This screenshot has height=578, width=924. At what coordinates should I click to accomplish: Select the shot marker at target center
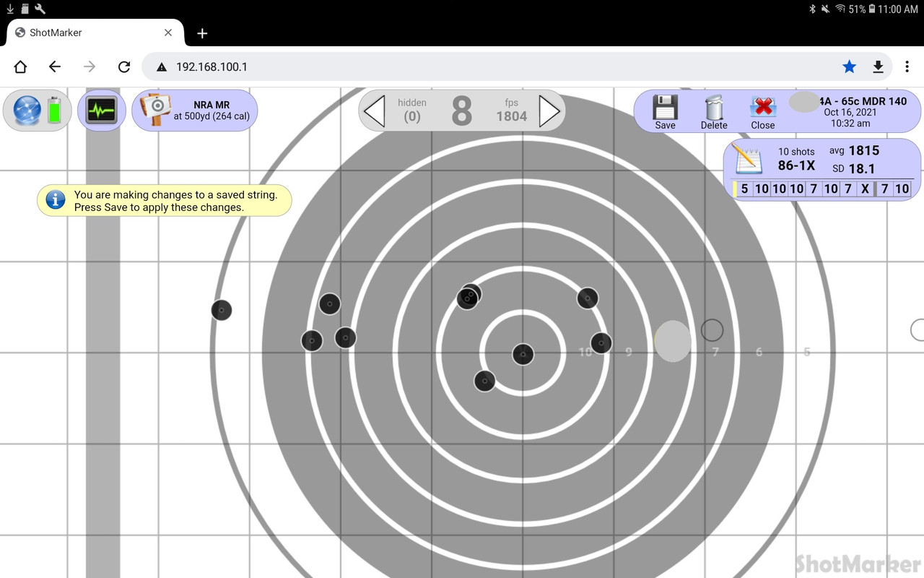tap(523, 354)
